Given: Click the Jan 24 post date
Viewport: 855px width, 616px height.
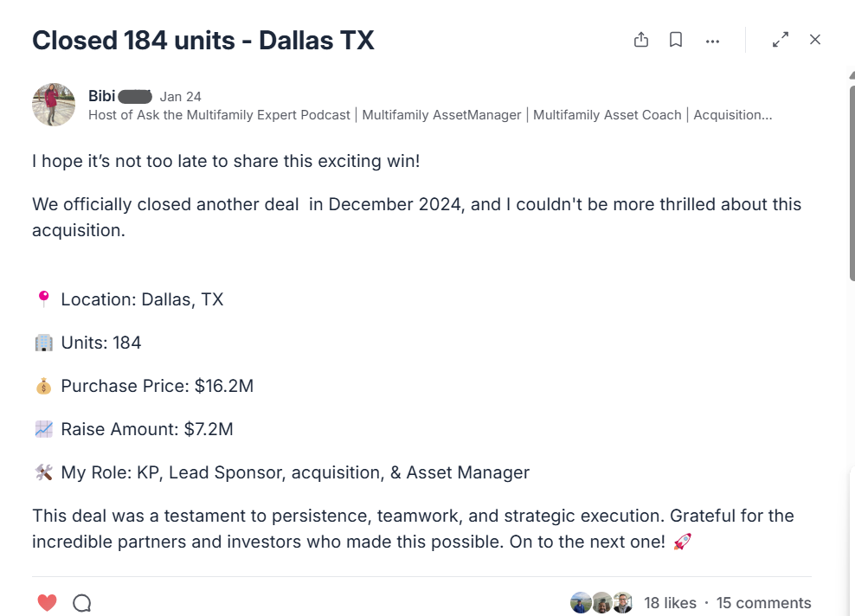Looking at the screenshot, I should [x=180, y=97].
